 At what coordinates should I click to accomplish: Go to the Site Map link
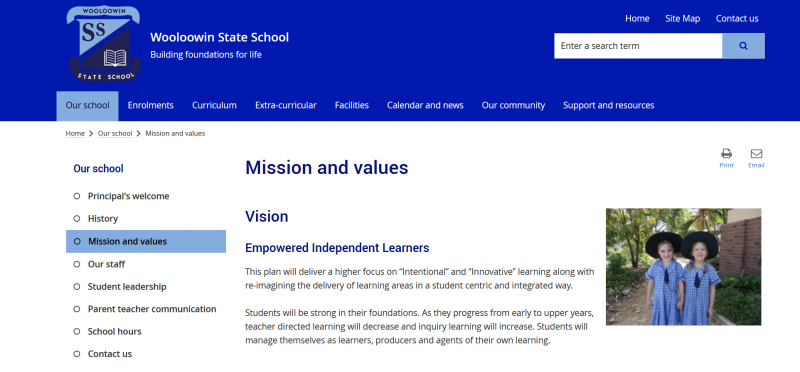[x=682, y=19]
